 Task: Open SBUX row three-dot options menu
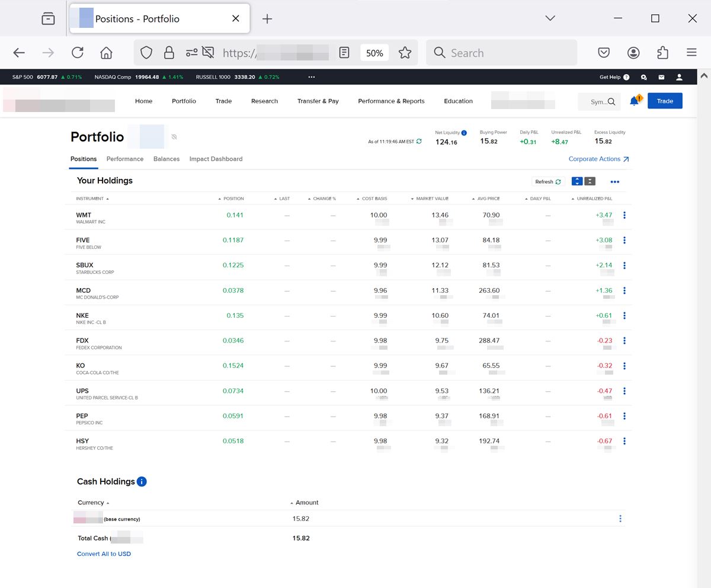tap(624, 266)
